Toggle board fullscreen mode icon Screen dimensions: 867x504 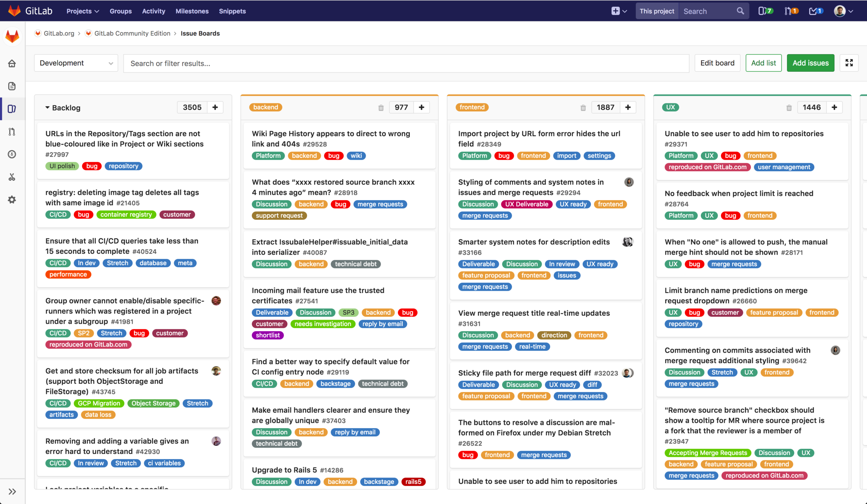pos(849,63)
